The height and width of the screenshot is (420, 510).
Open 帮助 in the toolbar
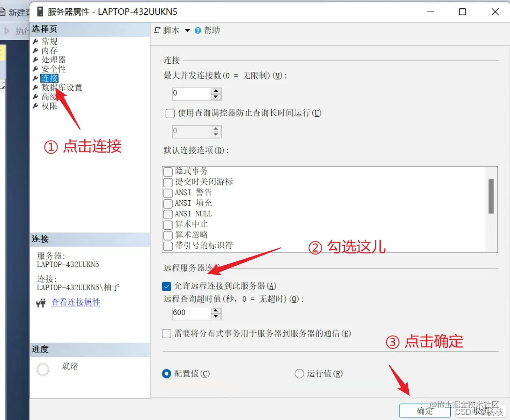[x=212, y=30]
